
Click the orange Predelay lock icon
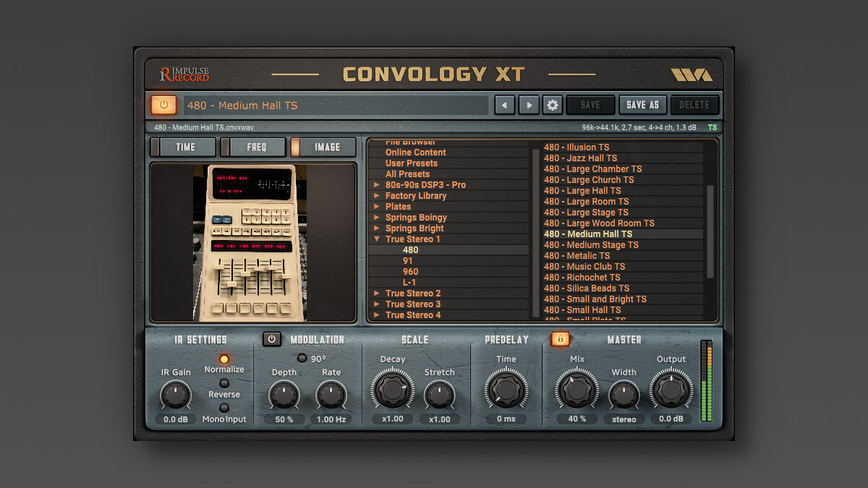click(x=560, y=339)
